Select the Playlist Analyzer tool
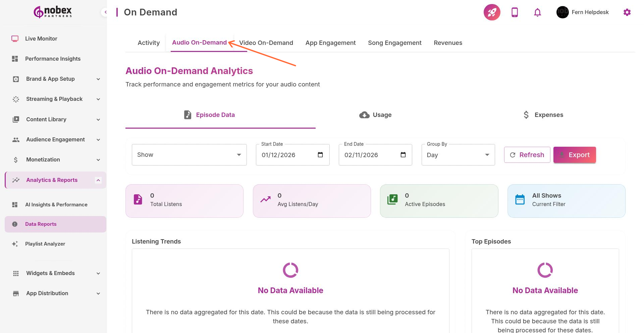The height and width of the screenshot is (333, 644). pos(45,244)
